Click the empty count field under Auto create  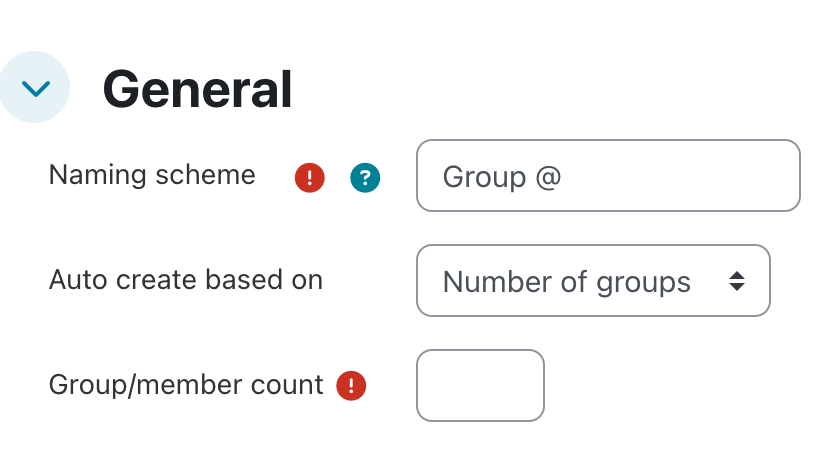[480, 385]
